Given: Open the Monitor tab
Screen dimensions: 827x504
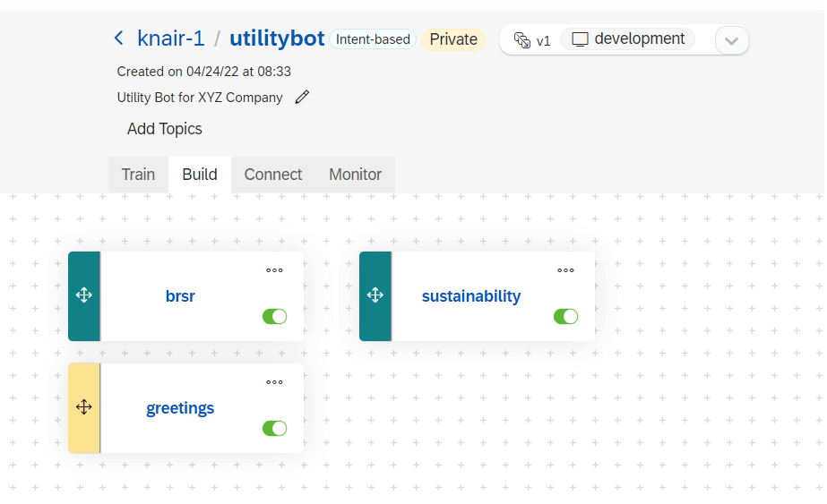Looking at the screenshot, I should [355, 175].
